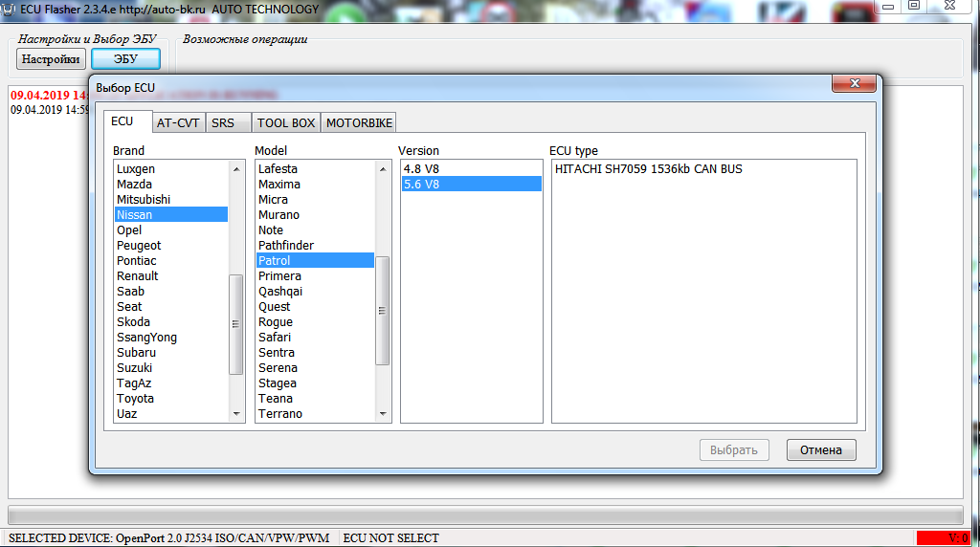Select Lafesta model
Screen dimensions: 980x547
(x=315, y=168)
